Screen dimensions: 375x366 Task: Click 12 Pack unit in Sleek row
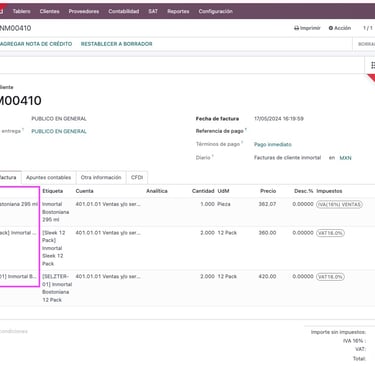[227, 233]
